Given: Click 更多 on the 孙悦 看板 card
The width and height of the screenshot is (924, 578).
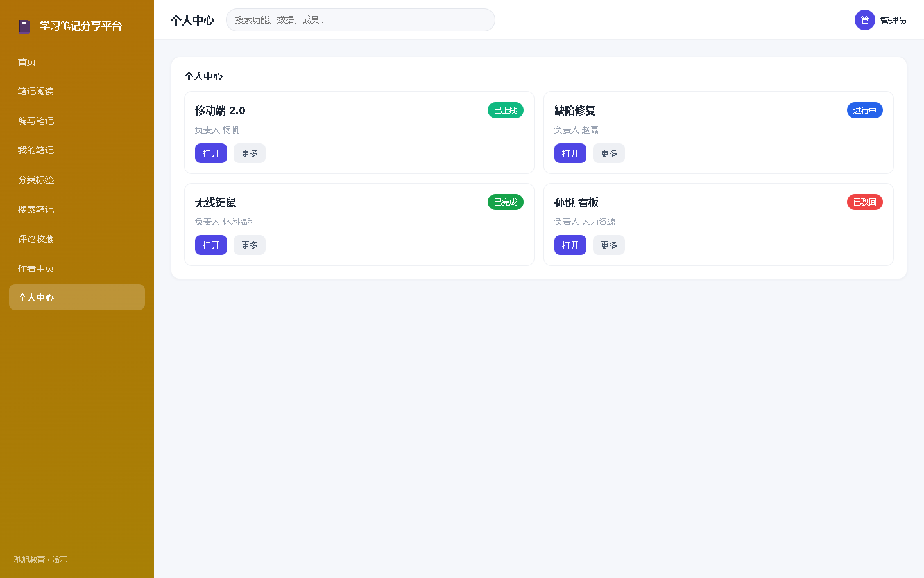Looking at the screenshot, I should [x=609, y=245].
